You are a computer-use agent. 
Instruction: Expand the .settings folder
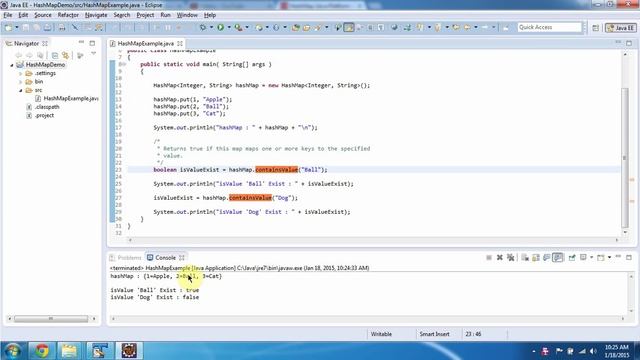[20, 73]
